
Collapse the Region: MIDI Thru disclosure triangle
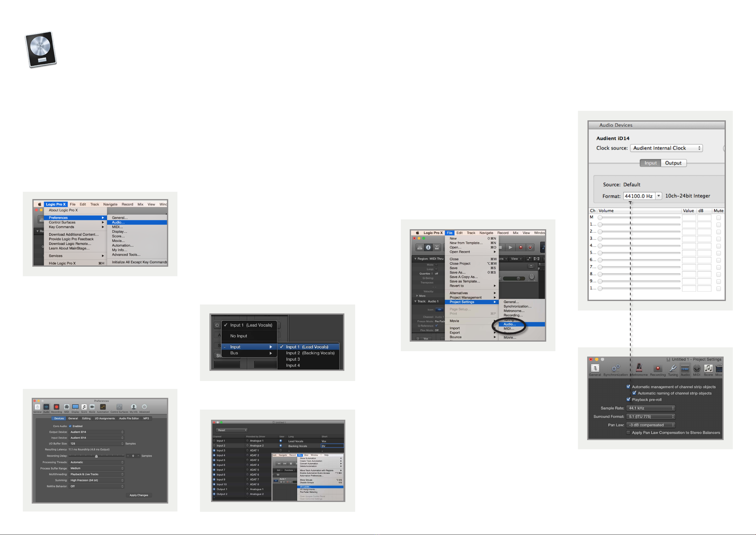[x=415, y=258]
